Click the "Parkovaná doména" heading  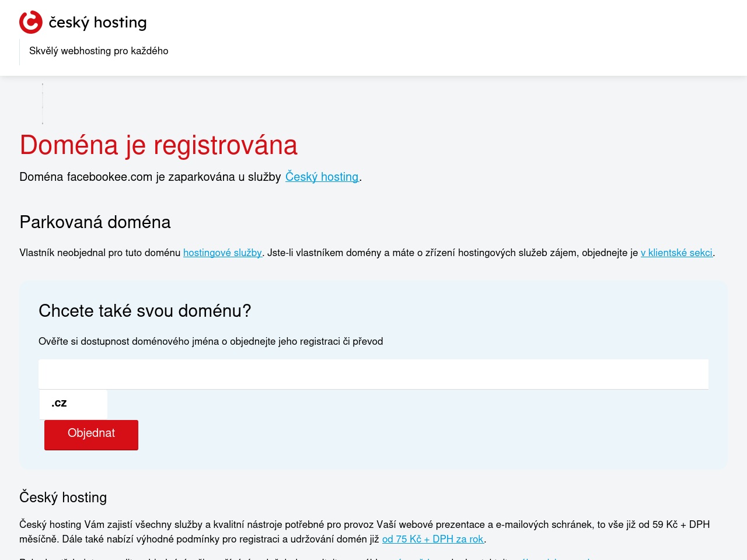tap(95, 222)
